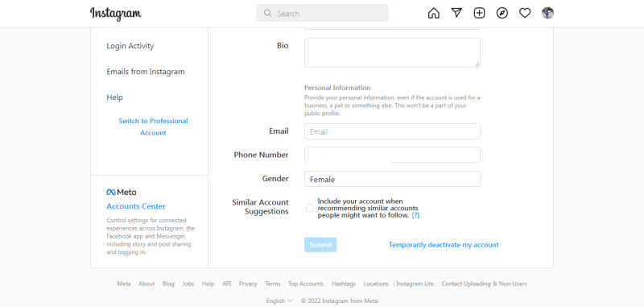Open the Jobs footer link
644x307 pixels.
pos(188,284)
